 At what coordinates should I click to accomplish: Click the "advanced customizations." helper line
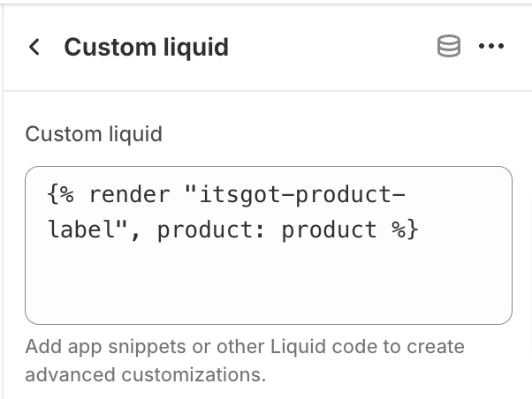click(146, 374)
